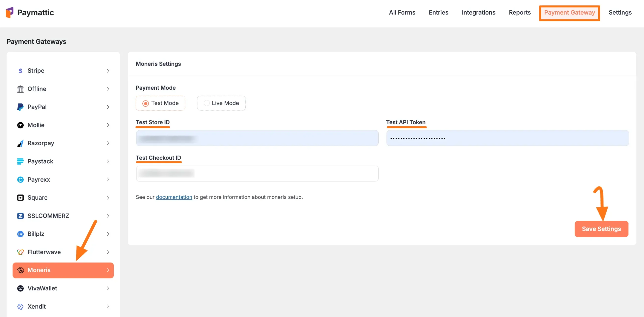Screen dimensions: 644x317
Task: Select the Square gateway icon
Action: point(20,197)
